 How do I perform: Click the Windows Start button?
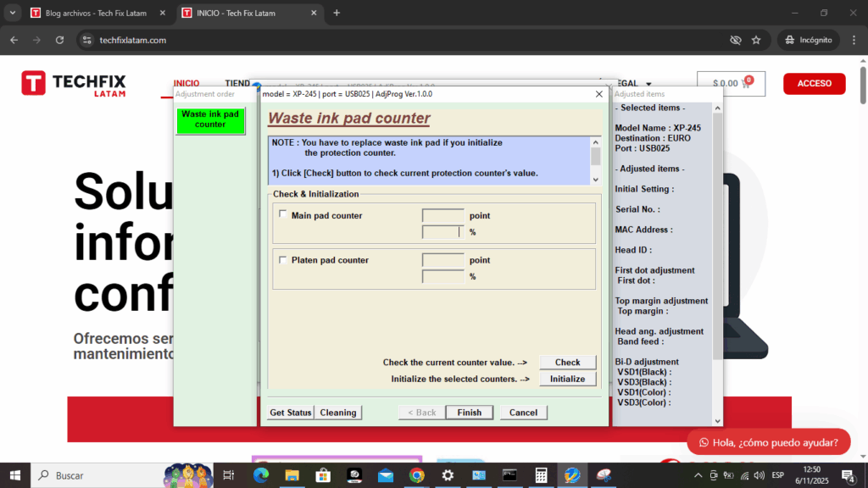click(x=15, y=475)
